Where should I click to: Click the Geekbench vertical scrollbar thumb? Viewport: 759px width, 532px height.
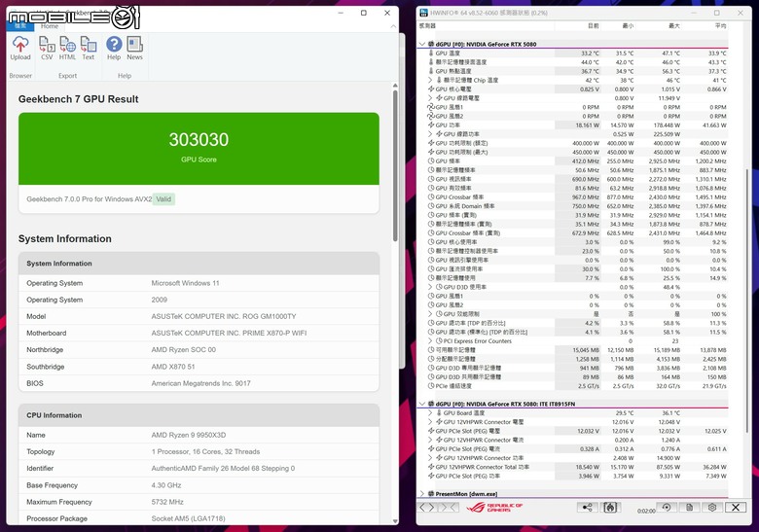[x=395, y=166]
